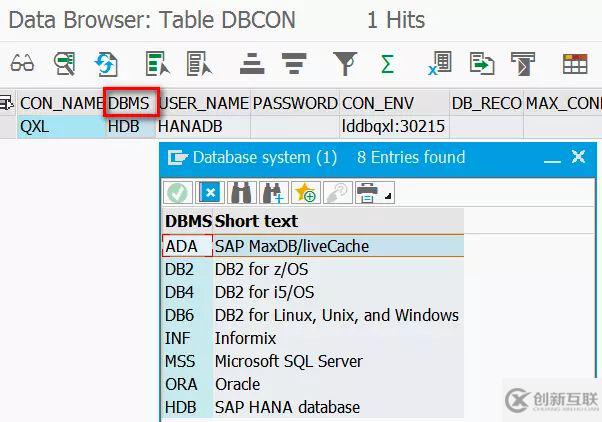Click the print preview icon in the toolbar
The image size is (602, 422).
click(x=523, y=64)
